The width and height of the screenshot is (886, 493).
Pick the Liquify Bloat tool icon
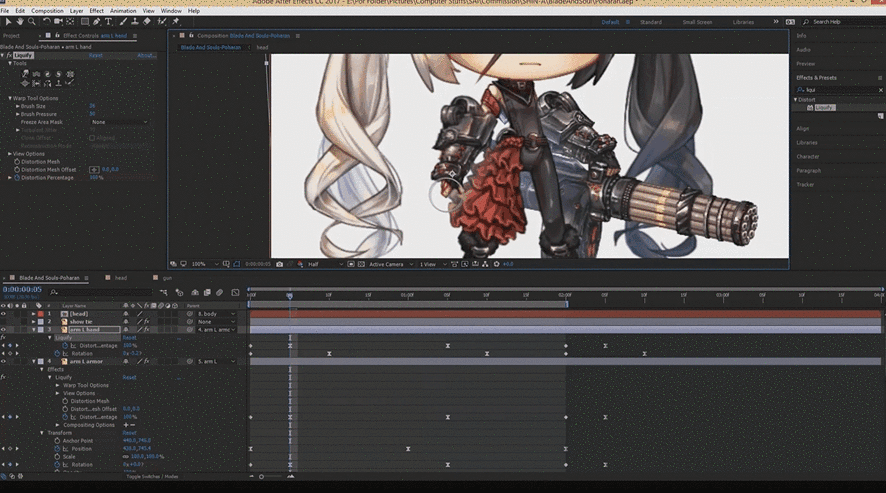pyautogui.click(x=25, y=83)
